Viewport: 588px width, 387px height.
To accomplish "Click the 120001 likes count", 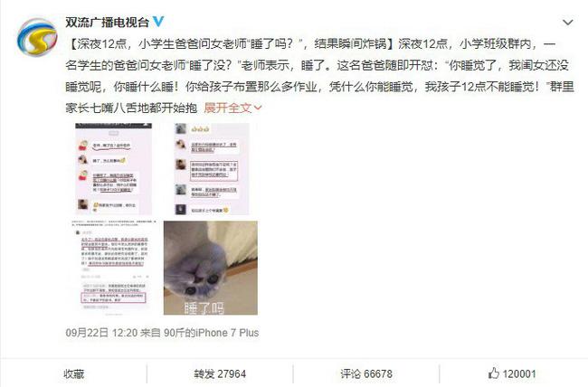I will point(519,373).
